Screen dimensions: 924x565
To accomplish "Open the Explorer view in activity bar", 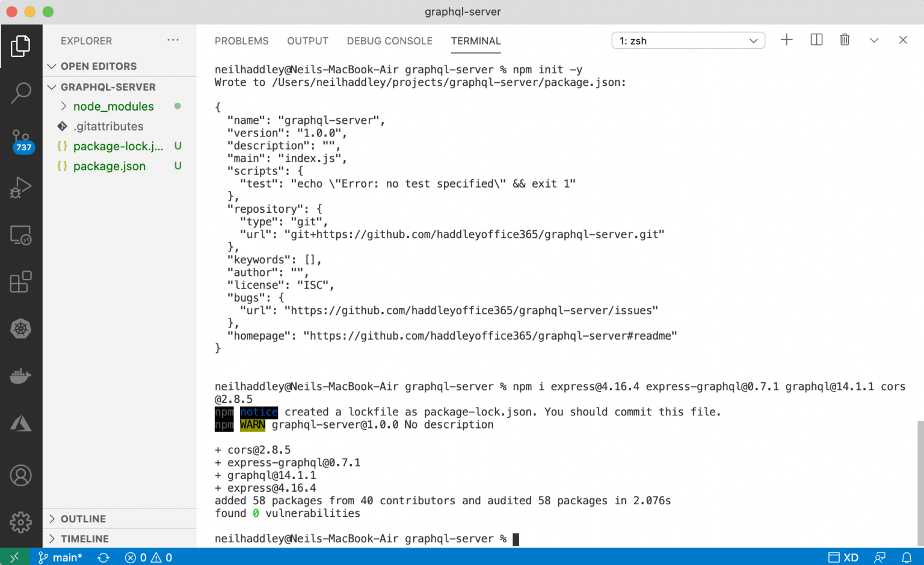I will pos(21,46).
